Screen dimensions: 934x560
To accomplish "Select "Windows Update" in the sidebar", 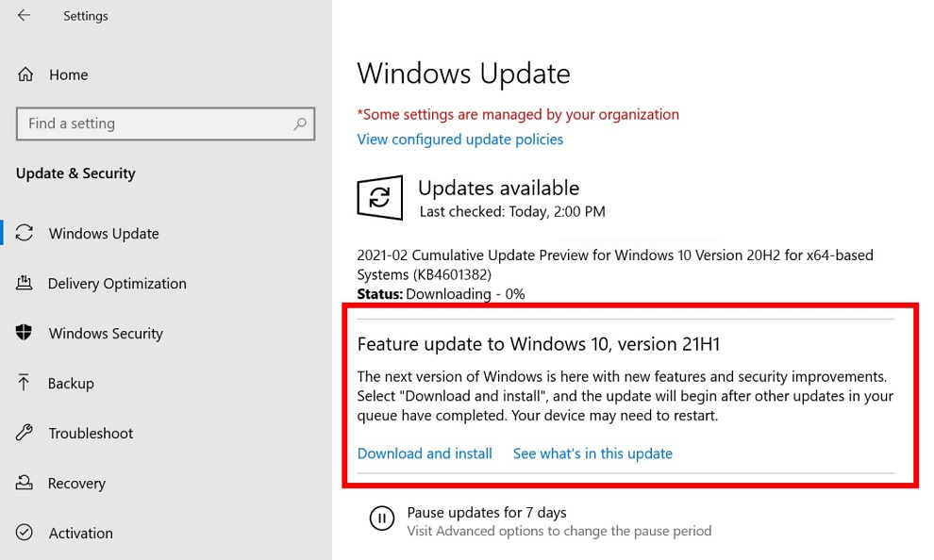I will (103, 233).
